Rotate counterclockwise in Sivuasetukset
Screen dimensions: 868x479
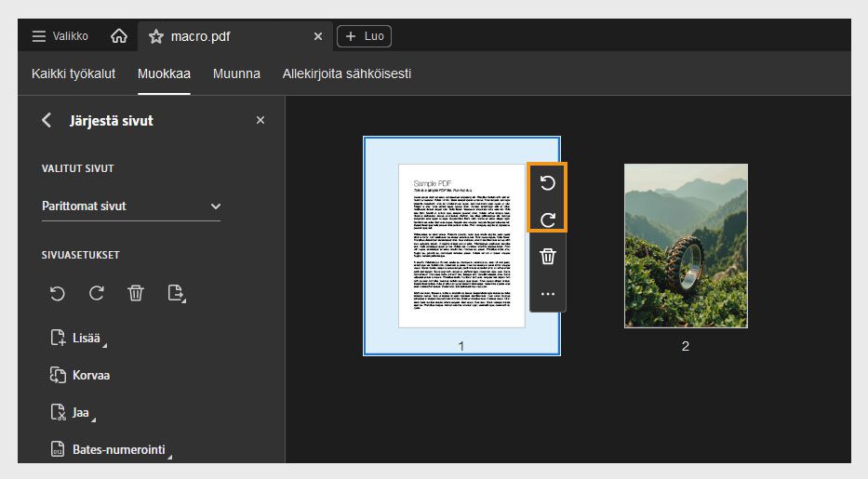click(x=58, y=293)
